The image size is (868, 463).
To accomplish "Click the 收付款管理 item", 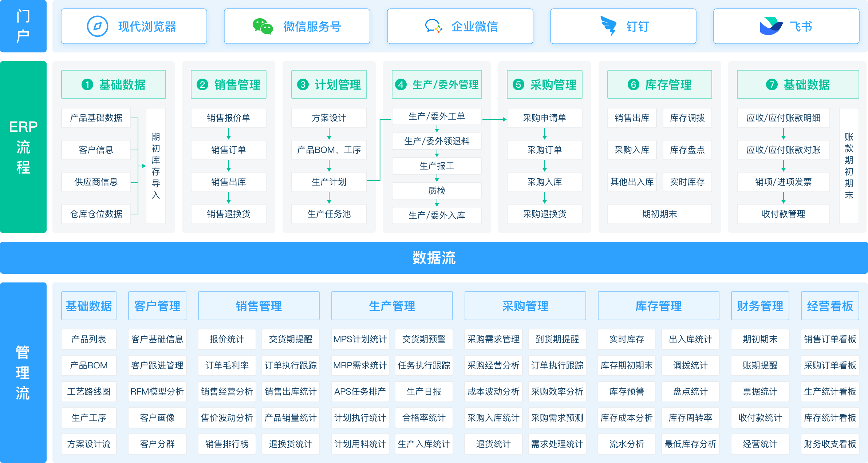I will [x=783, y=214].
